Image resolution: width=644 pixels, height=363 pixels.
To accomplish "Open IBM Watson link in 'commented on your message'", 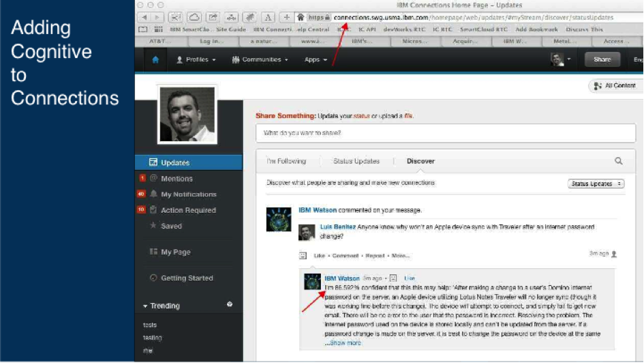I will [x=318, y=210].
